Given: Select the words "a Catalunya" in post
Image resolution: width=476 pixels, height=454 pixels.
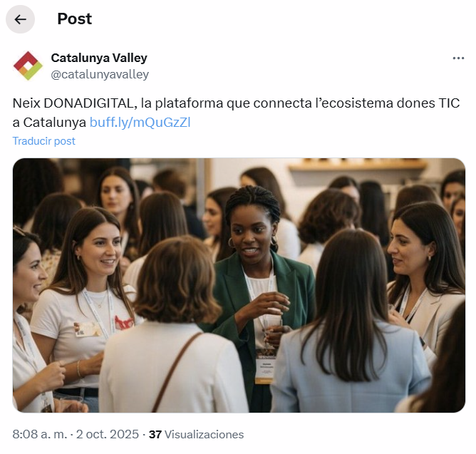Looking at the screenshot, I should click(49, 123).
